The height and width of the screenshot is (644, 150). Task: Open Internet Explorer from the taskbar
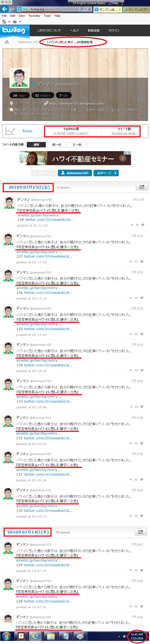pos(35,636)
